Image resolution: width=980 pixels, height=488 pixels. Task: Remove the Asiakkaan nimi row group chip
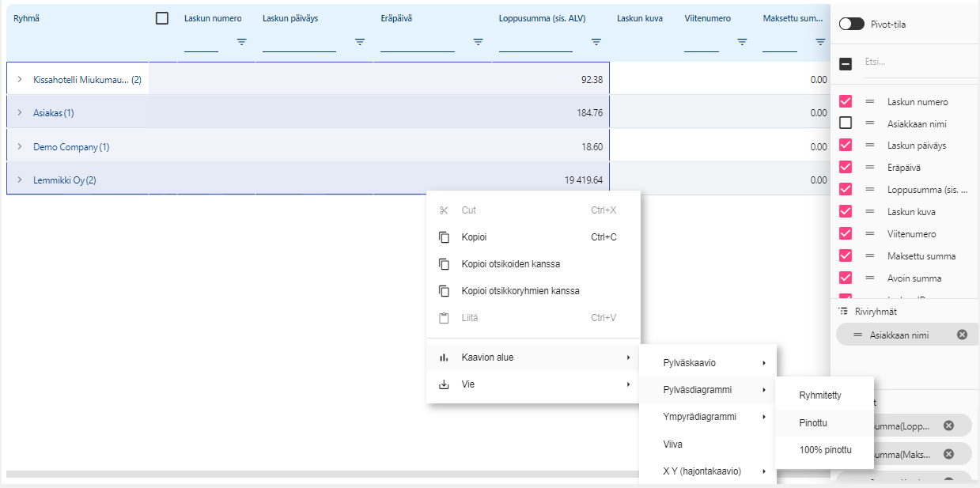962,335
